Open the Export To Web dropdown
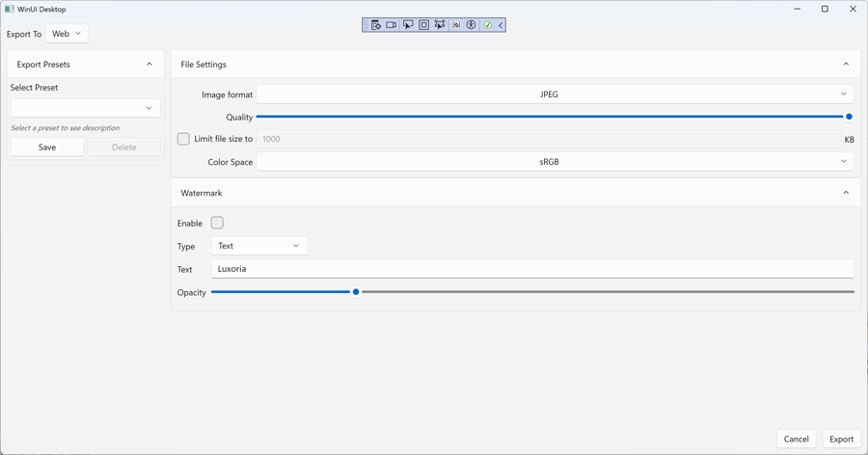Image resolution: width=868 pixels, height=455 pixels. pos(67,34)
